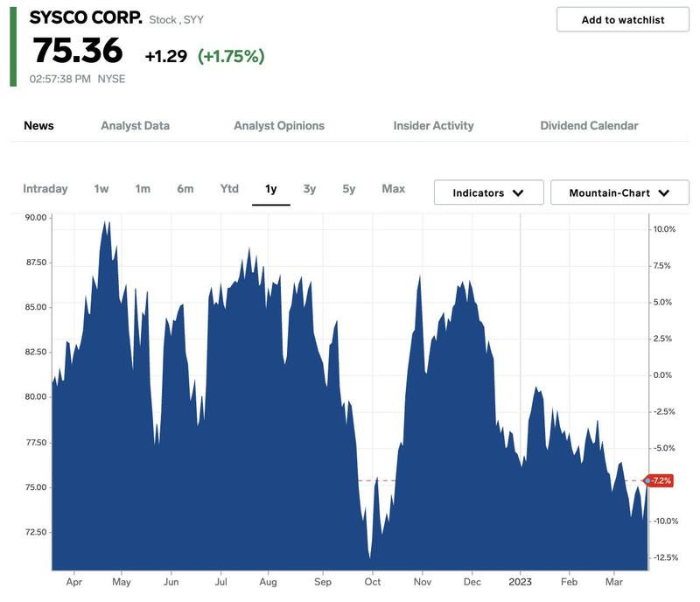Select the Intraday chart range
This screenshot has height=602, width=700.
[45, 189]
